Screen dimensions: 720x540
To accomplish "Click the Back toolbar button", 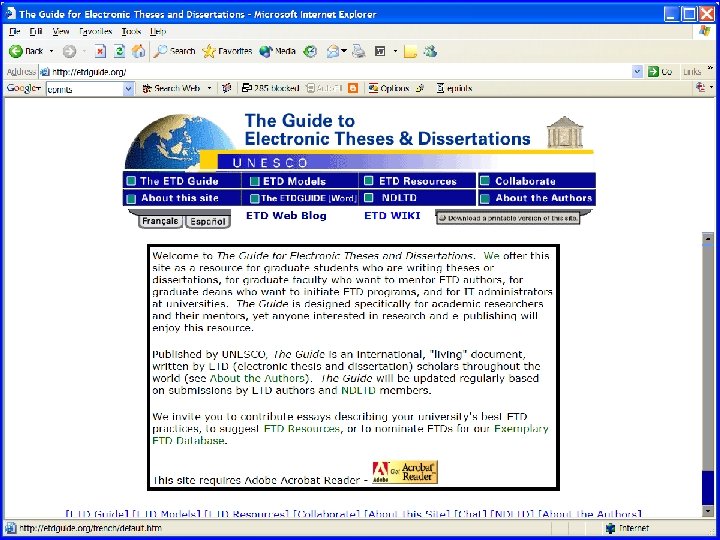I will tap(26, 51).
